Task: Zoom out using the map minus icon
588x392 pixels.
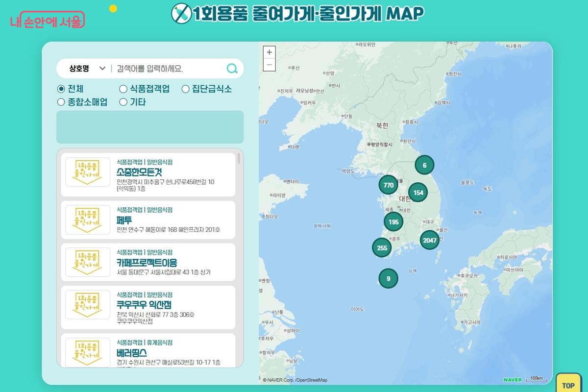Action: point(269,64)
